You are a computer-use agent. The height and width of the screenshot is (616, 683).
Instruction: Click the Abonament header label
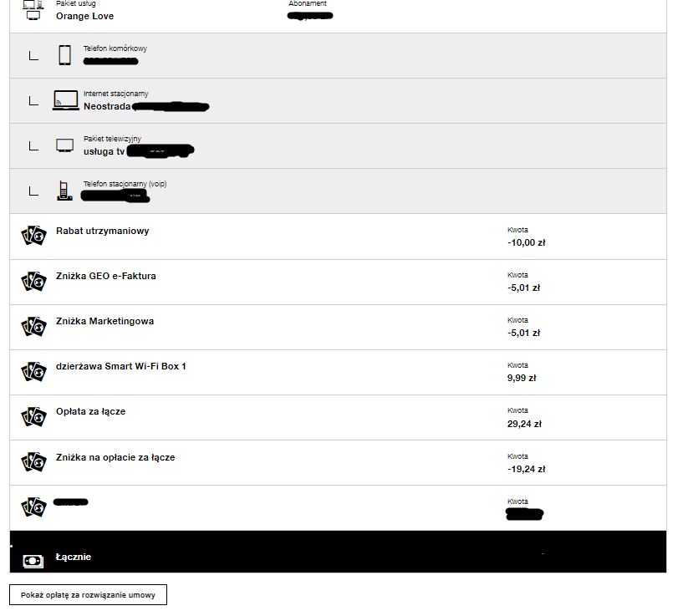[308, 3]
